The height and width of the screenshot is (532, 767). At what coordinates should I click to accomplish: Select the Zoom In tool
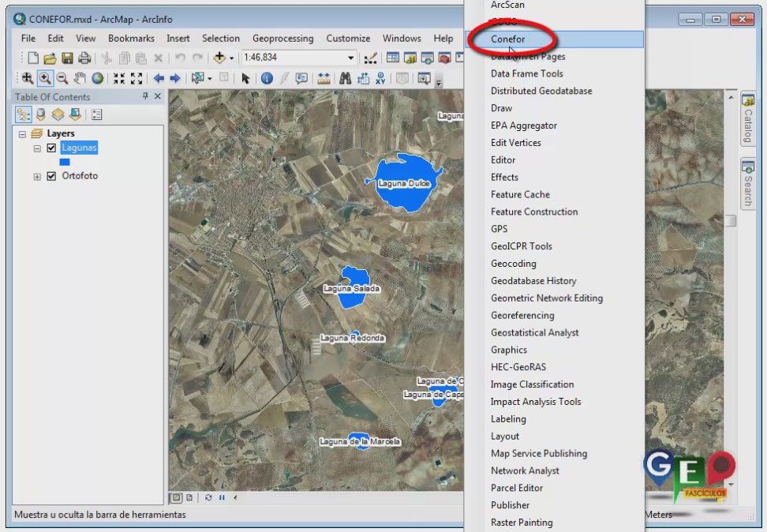(45, 78)
